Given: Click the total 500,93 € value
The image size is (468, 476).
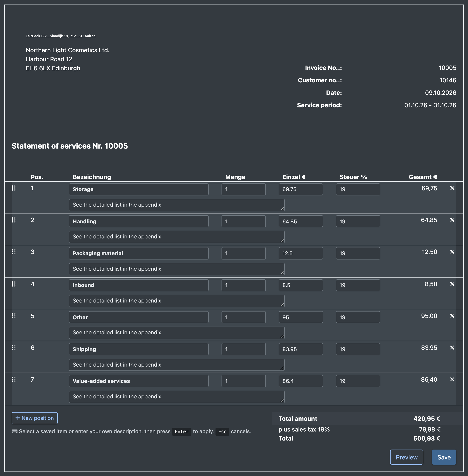Looking at the screenshot, I should [427, 439].
